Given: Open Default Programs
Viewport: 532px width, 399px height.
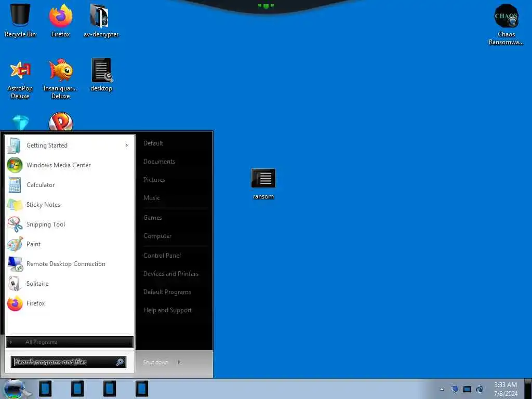Looking at the screenshot, I should pos(167,292).
